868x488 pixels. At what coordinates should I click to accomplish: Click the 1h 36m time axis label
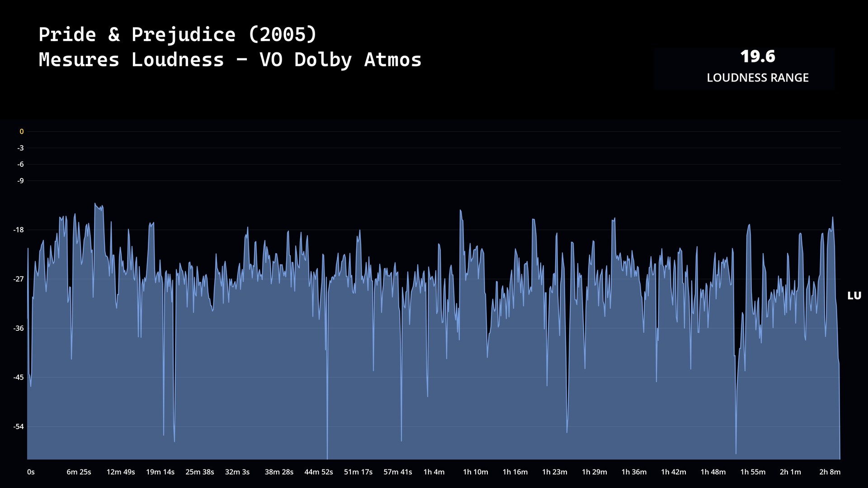tap(634, 472)
